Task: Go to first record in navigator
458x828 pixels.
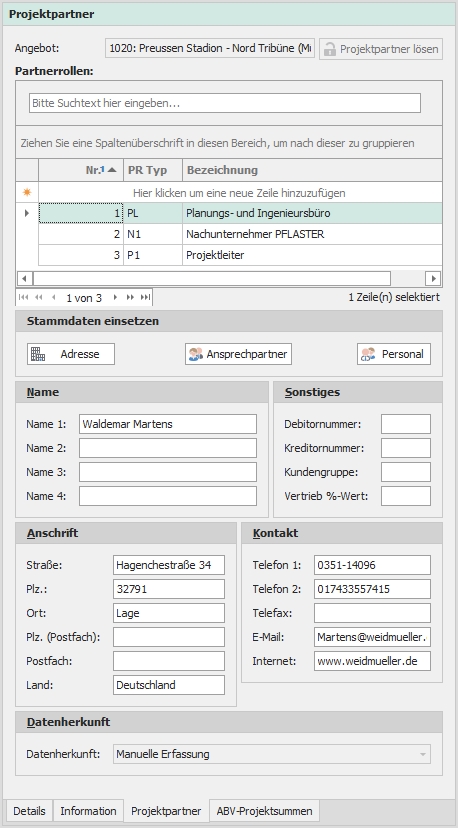Action: coord(23,297)
